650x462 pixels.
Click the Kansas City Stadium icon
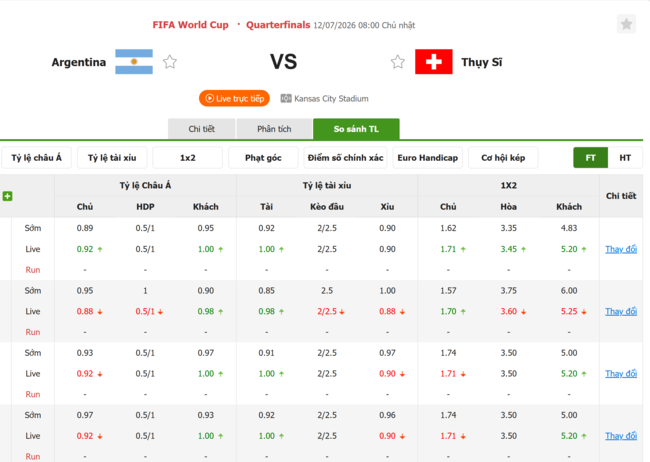[286, 98]
